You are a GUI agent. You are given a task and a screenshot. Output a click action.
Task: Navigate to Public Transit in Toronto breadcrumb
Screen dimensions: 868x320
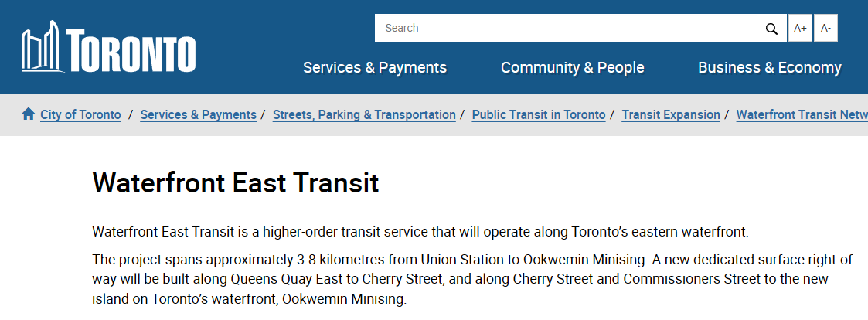pos(539,115)
